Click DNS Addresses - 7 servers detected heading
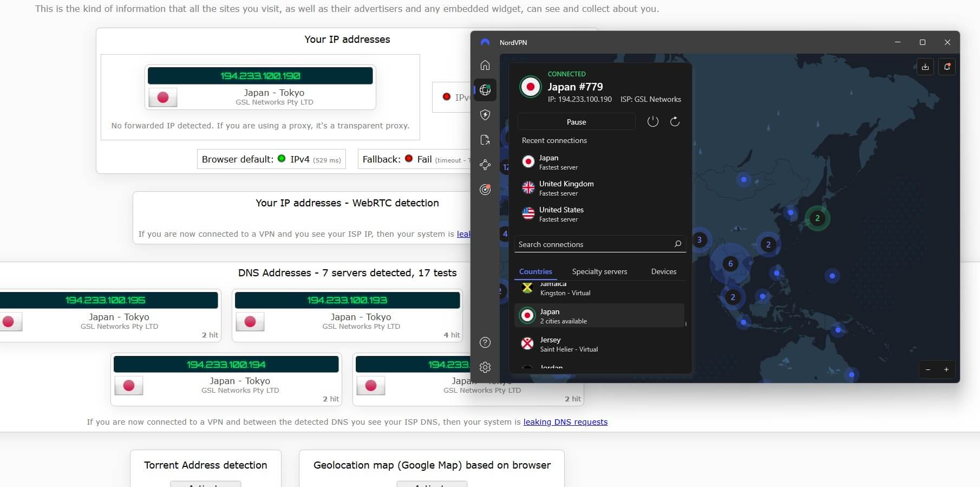 tap(347, 272)
